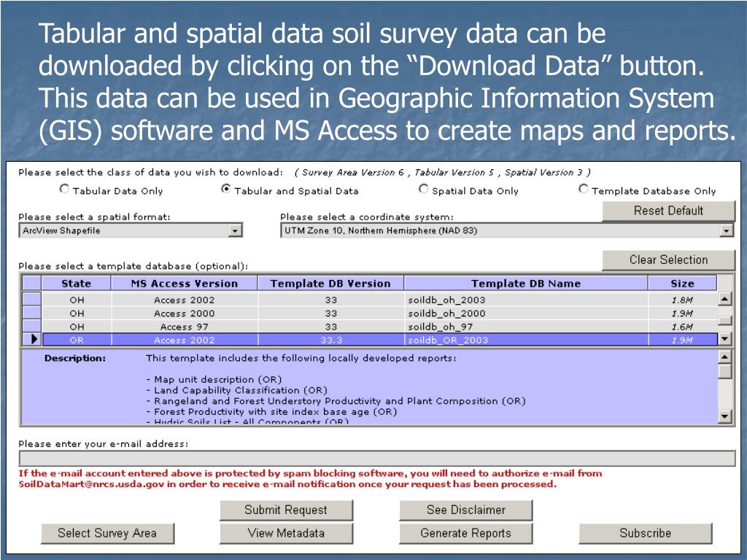Click the 1.6M size cell

[682, 327]
